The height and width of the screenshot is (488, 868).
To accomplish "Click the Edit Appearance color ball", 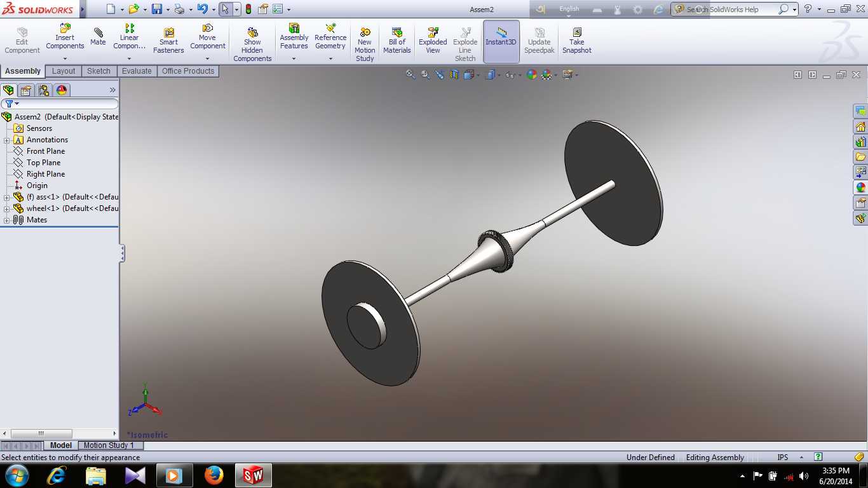I will click(531, 74).
